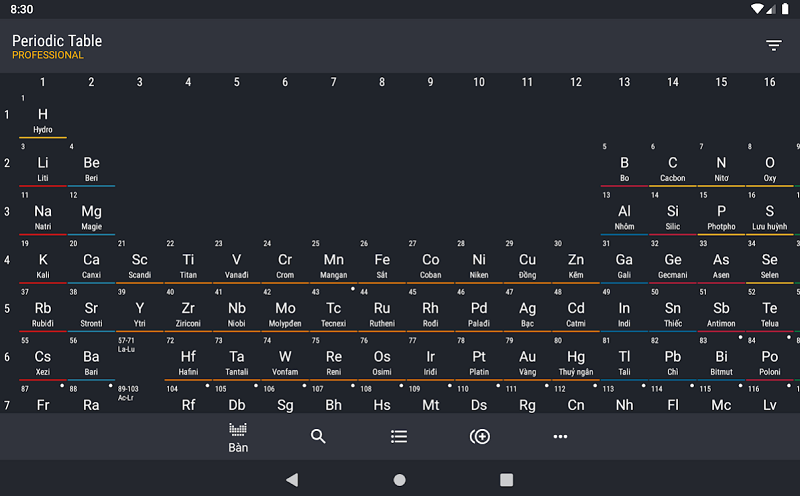Open the Coban (Co) element

[430, 261]
